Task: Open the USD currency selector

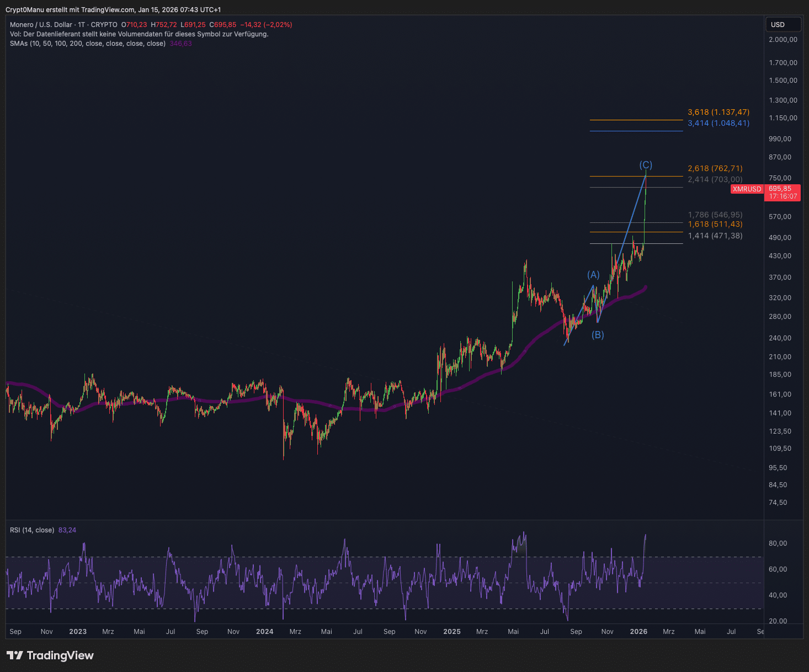Action: (x=782, y=25)
